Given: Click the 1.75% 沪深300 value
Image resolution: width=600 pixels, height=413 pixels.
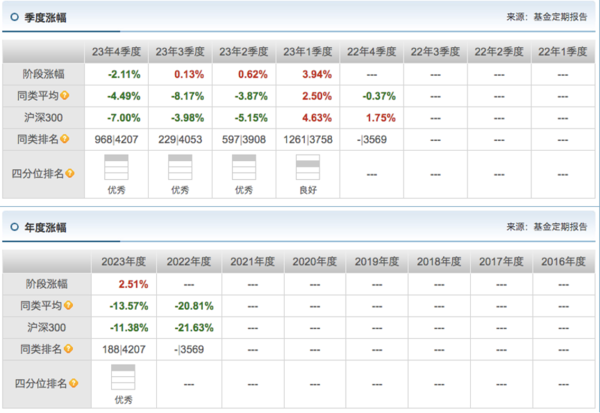Looking at the screenshot, I should coord(381,118).
